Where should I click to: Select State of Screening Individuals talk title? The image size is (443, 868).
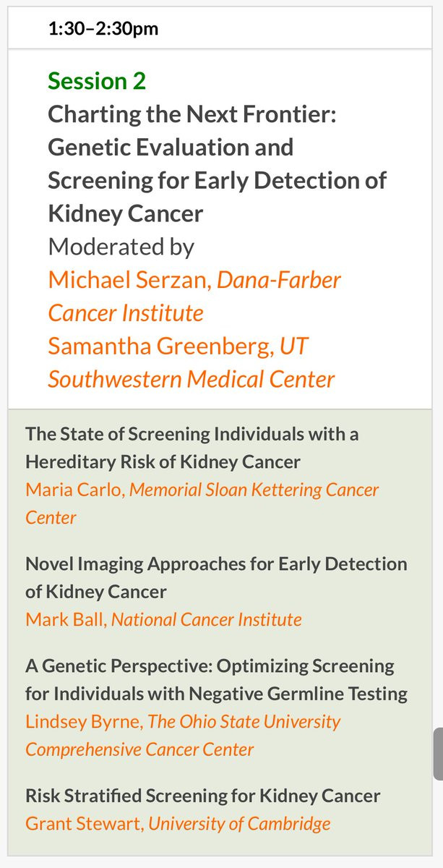click(x=192, y=448)
